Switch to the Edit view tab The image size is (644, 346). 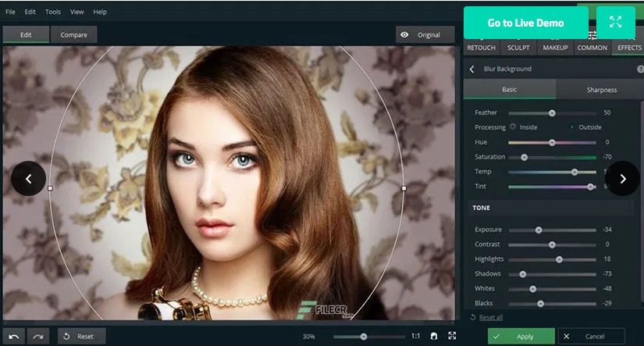coord(26,35)
